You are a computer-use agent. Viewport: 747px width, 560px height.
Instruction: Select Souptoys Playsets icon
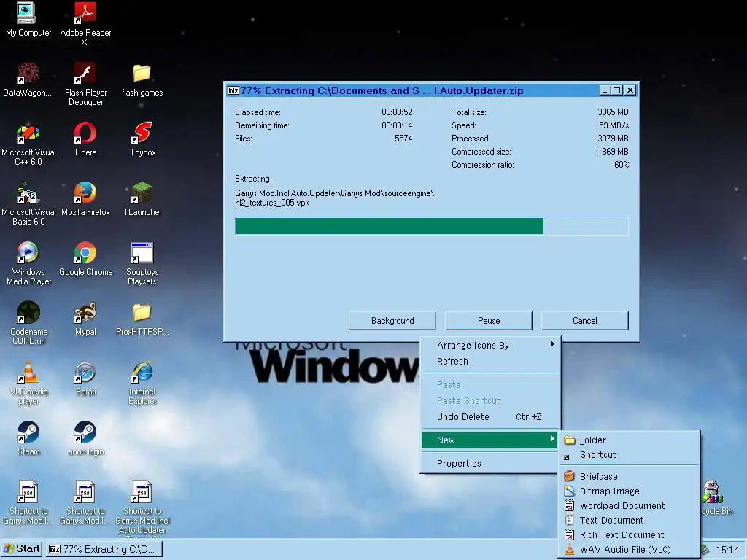coord(142,263)
